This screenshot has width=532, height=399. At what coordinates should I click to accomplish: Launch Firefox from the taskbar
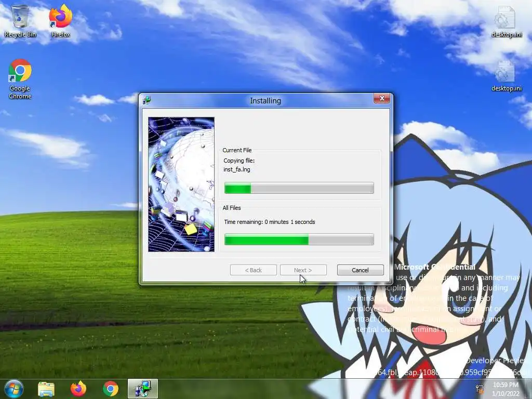pos(78,389)
